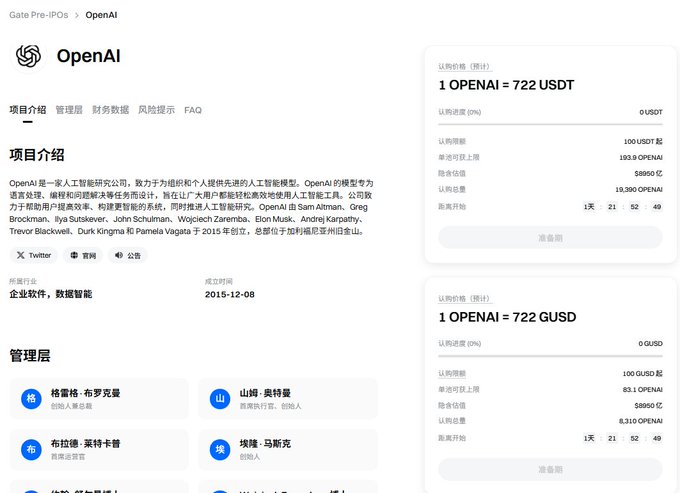Click the GUSD subscription progress bar
The image size is (680, 493).
[x=550, y=356]
